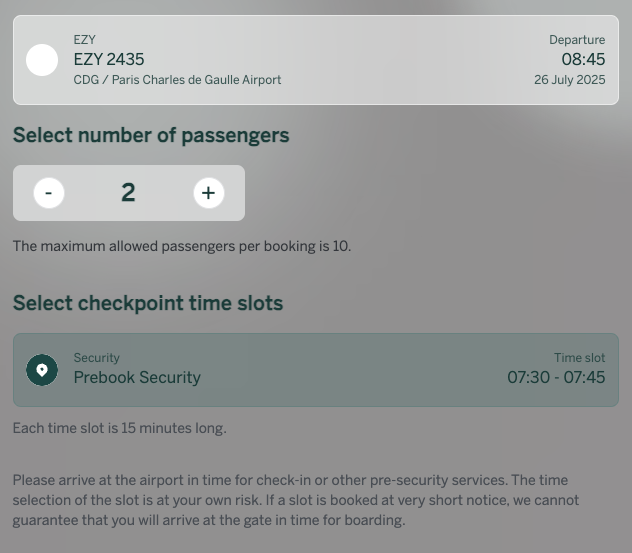Select the Prebook Security checkpoint label
632x553 pixels.
[x=137, y=378]
